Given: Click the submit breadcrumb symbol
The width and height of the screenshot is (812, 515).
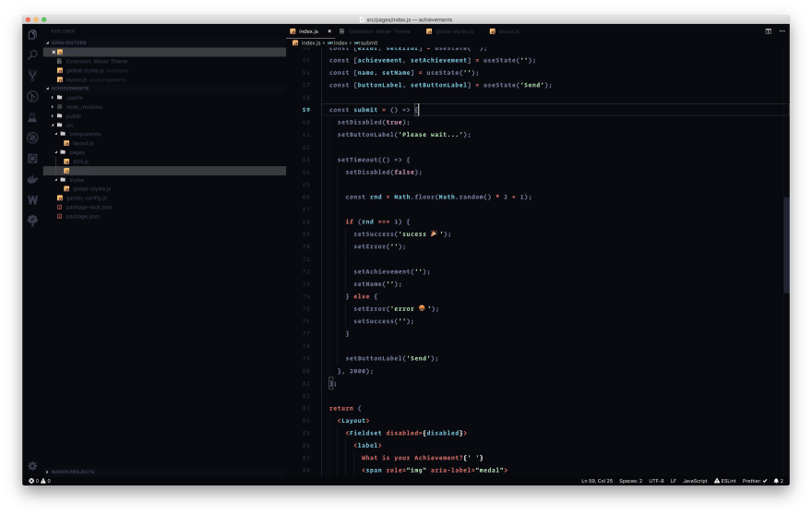Looking at the screenshot, I should (366, 43).
